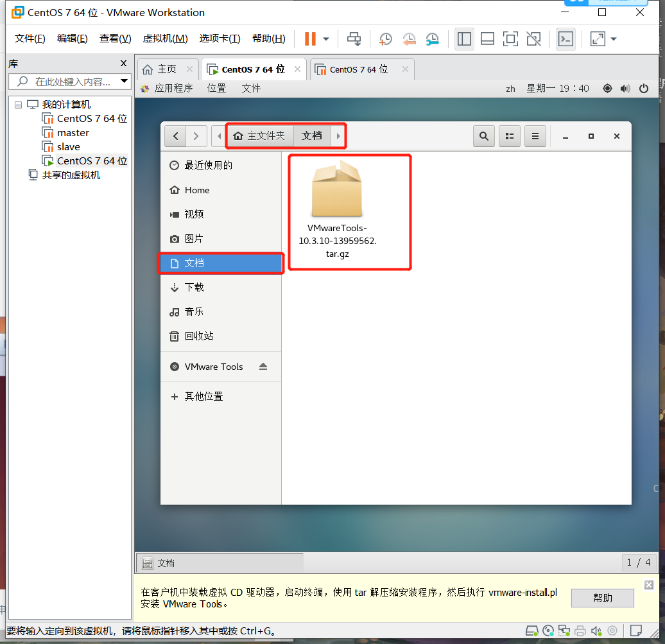The height and width of the screenshot is (644, 665).
Task: Enter full screen mode in VMware
Action: click(510, 39)
